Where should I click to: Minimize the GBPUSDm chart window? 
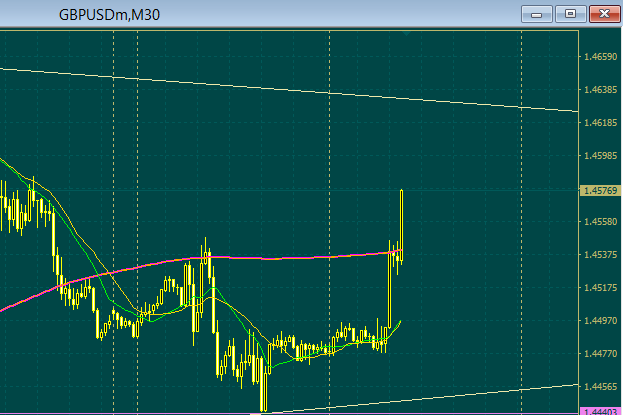pyautogui.click(x=537, y=14)
